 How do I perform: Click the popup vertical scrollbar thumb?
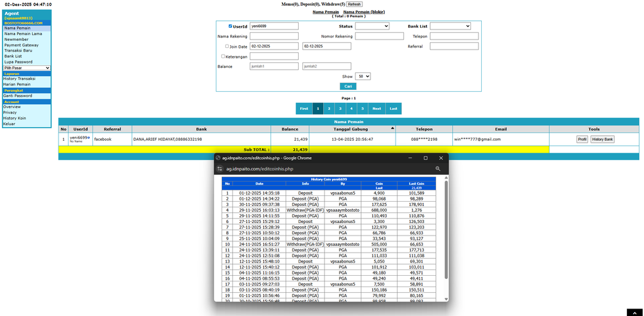pos(446,230)
